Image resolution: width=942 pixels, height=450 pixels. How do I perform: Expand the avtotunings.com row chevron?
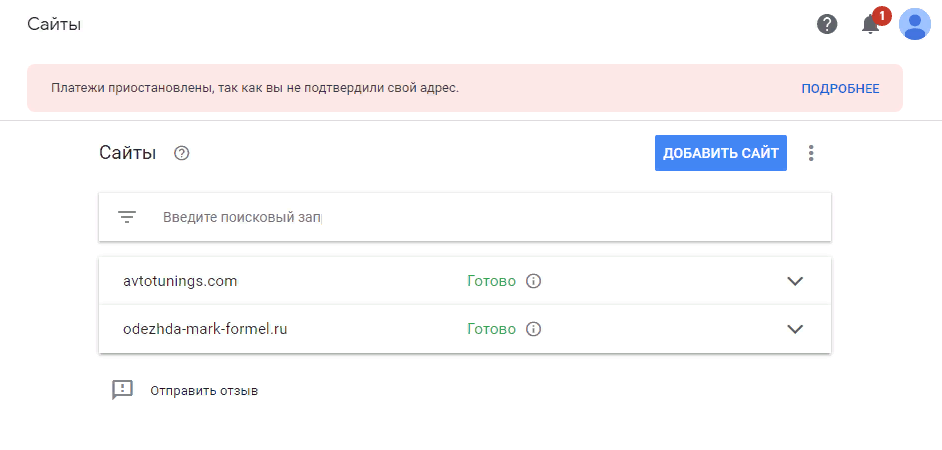(x=795, y=281)
